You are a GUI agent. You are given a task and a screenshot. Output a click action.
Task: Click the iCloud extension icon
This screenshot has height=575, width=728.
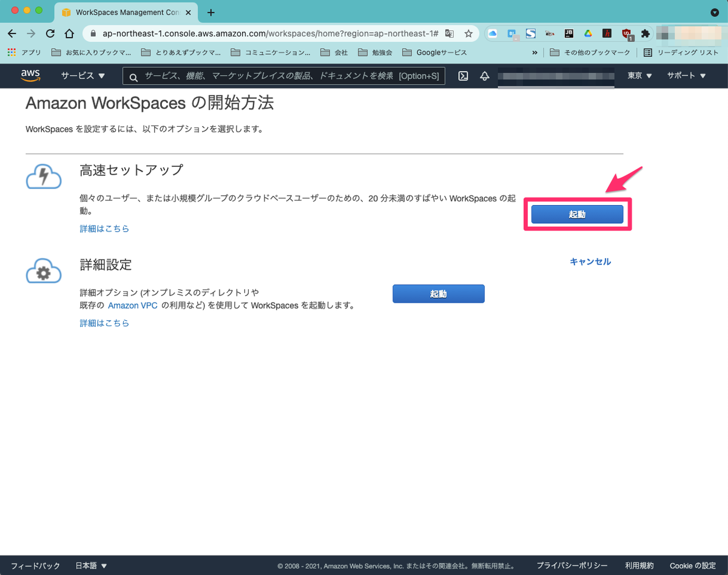(493, 34)
